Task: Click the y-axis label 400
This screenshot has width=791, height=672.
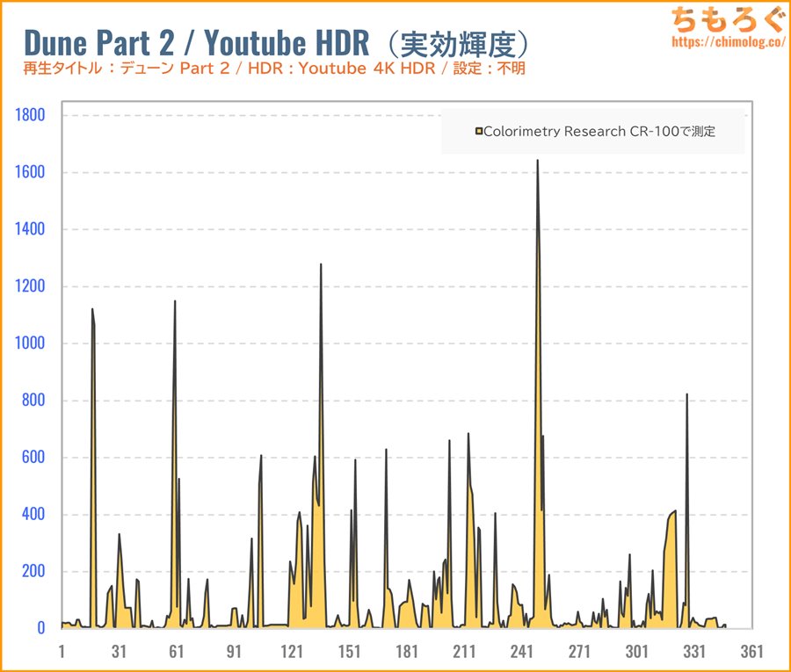Action: [x=33, y=514]
